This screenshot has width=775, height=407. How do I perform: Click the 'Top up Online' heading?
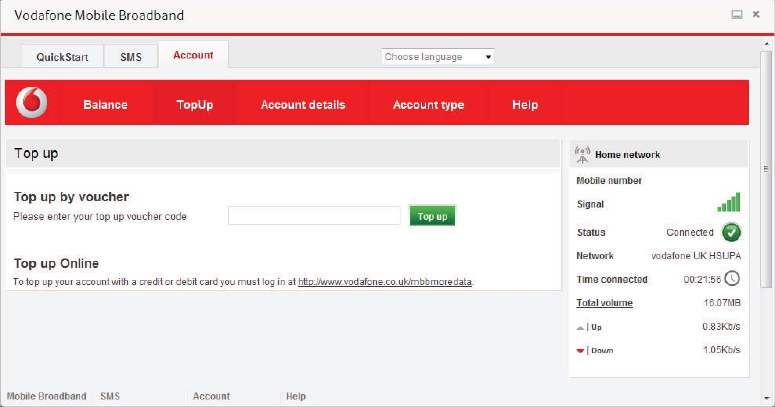(x=56, y=263)
